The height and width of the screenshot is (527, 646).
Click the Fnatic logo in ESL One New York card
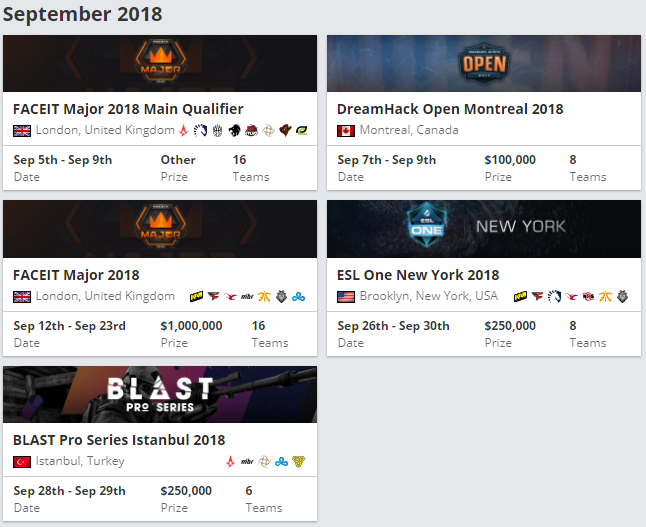click(x=605, y=296)
